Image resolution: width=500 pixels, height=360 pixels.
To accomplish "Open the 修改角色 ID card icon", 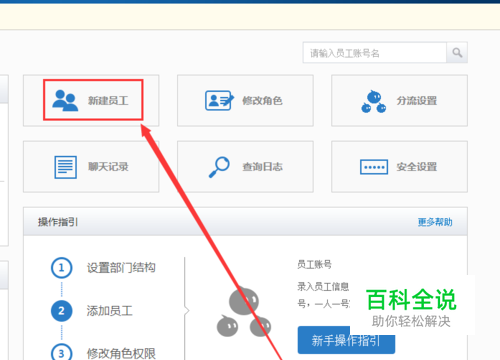I will tap(220, 100).
